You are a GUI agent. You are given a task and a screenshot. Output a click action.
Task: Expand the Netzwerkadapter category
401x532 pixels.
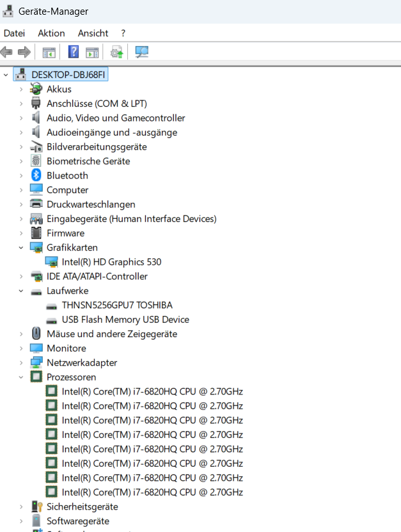tap(21, 363)
